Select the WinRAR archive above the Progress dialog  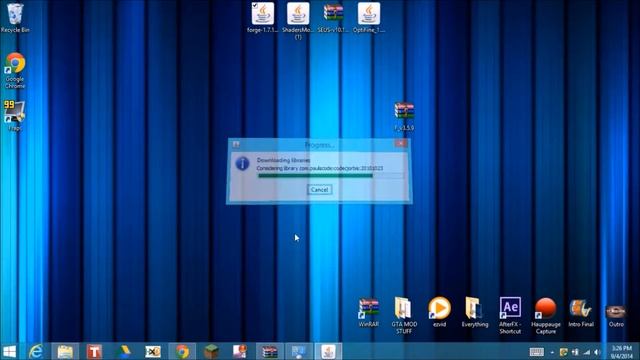click(404, 116)
